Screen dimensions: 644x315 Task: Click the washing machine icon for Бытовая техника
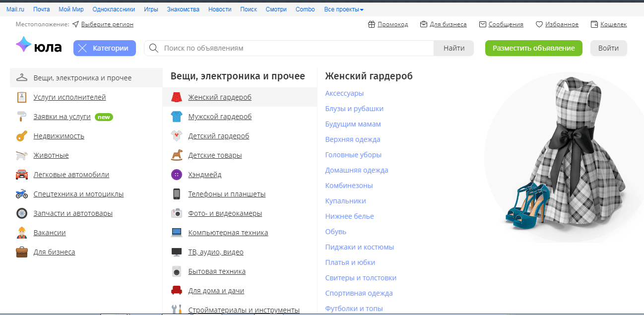click(x=177, y=271)
